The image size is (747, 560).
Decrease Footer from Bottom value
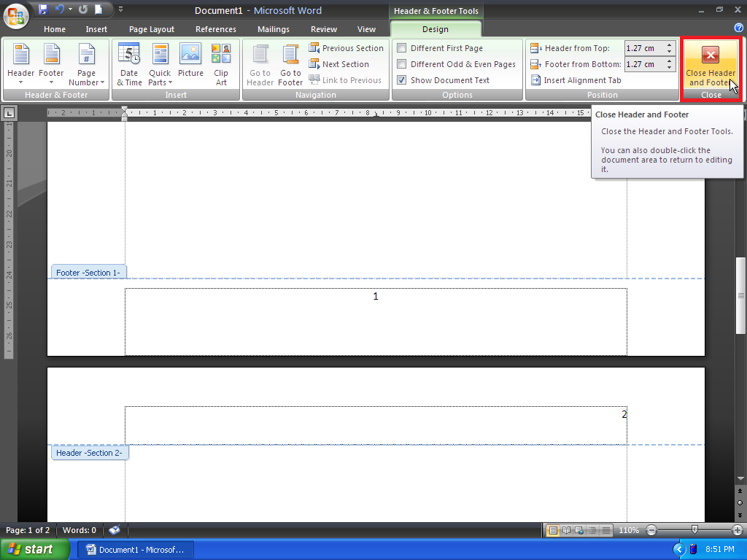tap(670, 68)
